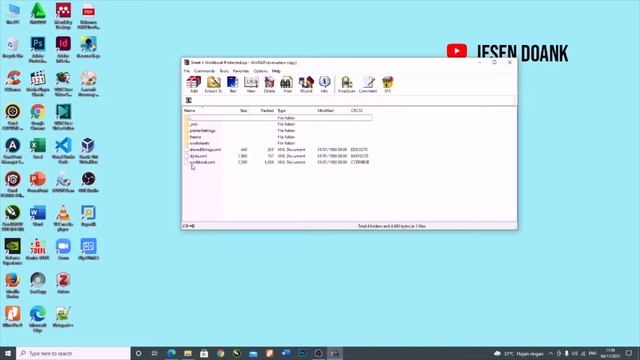Select the parent folder row at top
The image size is (640, 360).
278,118
